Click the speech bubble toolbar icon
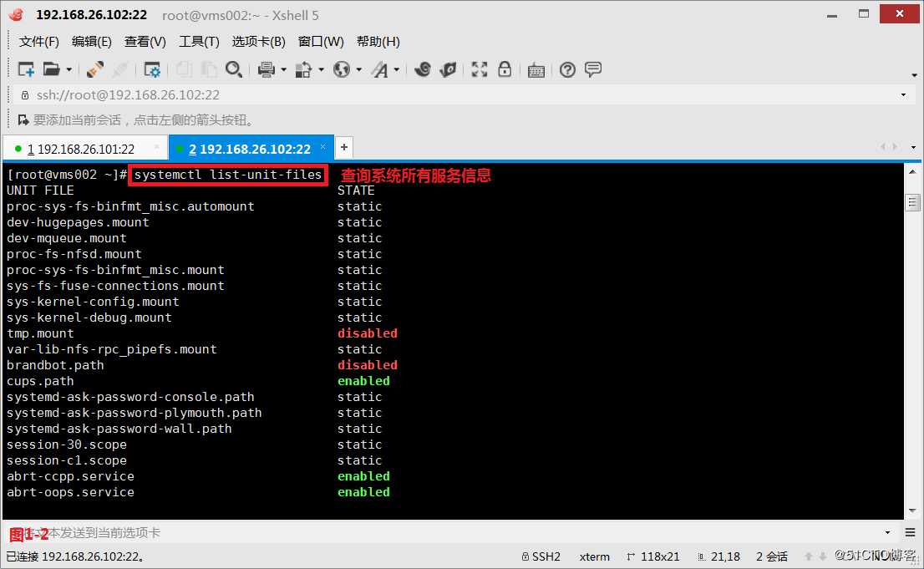The height and width of the screenshot is (569, 924). pos(593,69)
